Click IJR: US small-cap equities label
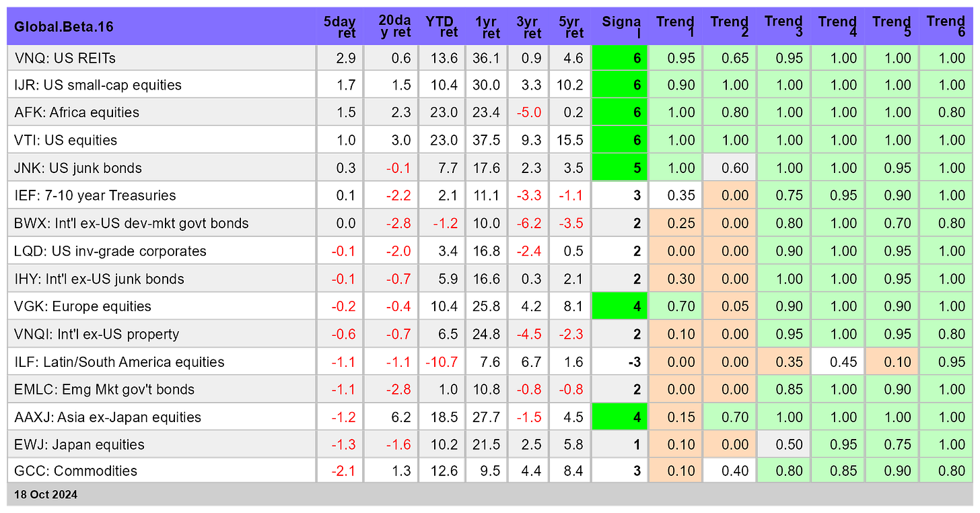This screenshot has width=980, height=513. [98, 85]
